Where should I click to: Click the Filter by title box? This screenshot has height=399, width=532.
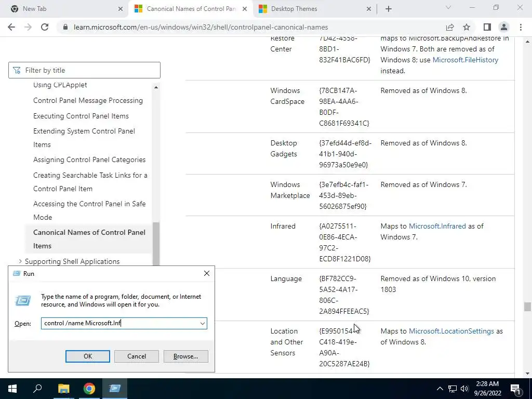pyautogui.click(x=84, y=70)
